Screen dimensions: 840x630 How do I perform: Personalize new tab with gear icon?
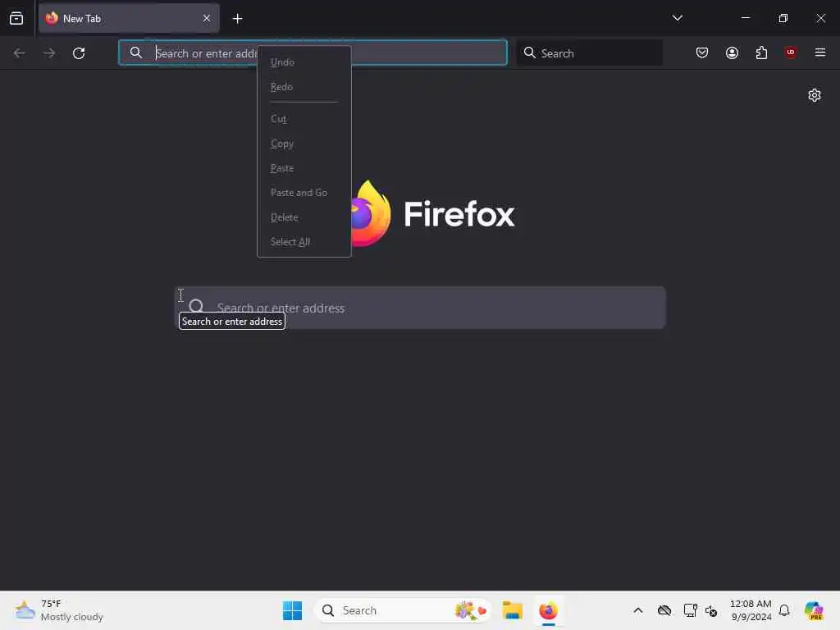point(815,95)
